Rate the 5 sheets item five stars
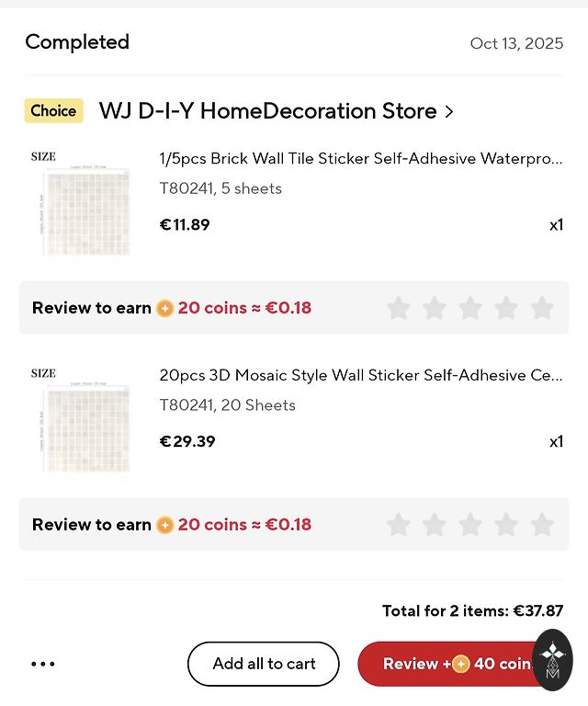 pos(542,308)
